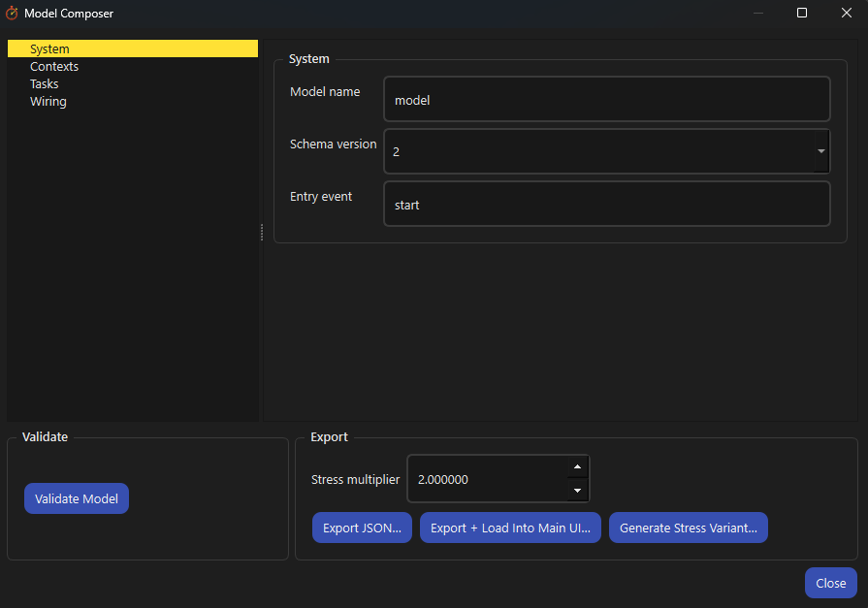The width and height of the screenshot is (868, 608).
Task: Go to the Tasks section
Action: point(45,83)
